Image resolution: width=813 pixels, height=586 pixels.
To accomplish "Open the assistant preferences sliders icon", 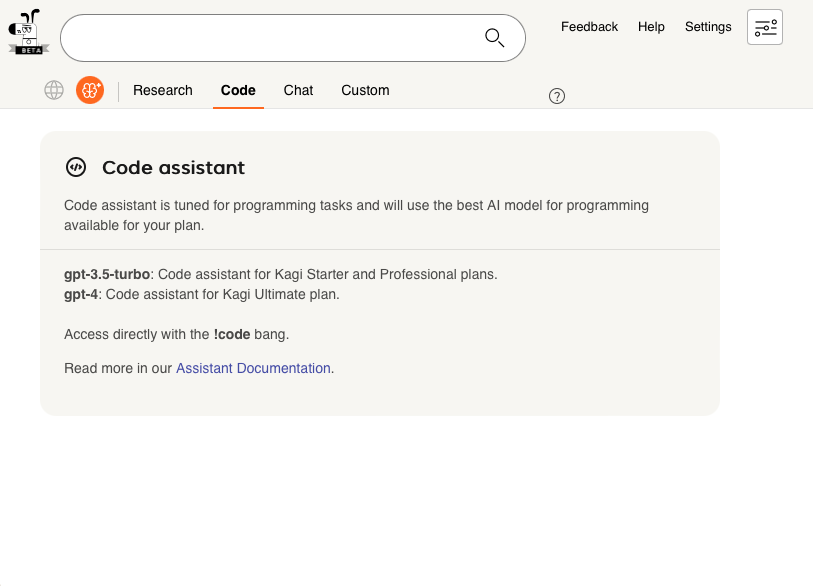I will pos(764,27).
